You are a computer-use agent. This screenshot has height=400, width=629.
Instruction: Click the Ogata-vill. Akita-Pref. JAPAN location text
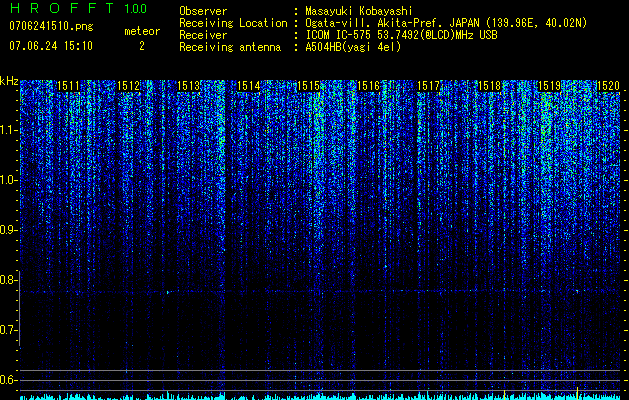446,23
